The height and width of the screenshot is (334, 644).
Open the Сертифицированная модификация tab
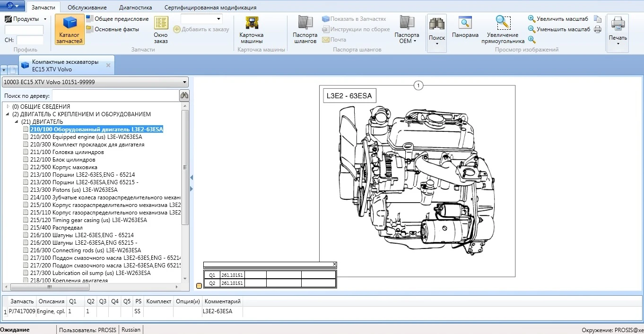pyautogui.click(x=210, y=8)
